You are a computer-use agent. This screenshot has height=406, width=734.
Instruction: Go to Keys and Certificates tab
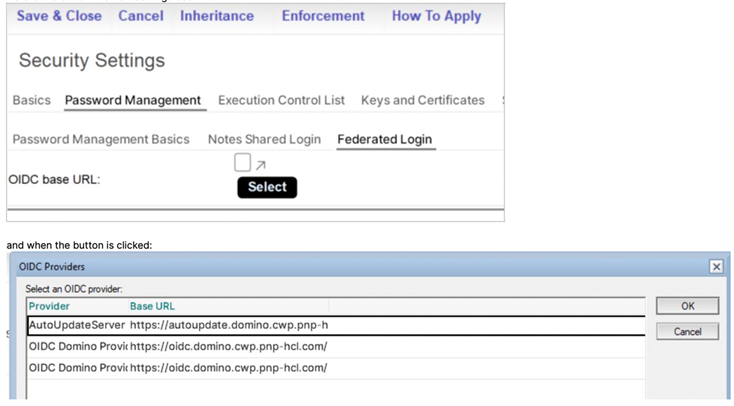tap(423, 100)
